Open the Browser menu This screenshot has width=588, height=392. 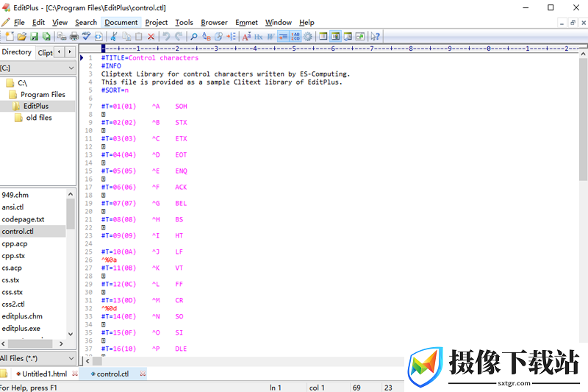214,23
